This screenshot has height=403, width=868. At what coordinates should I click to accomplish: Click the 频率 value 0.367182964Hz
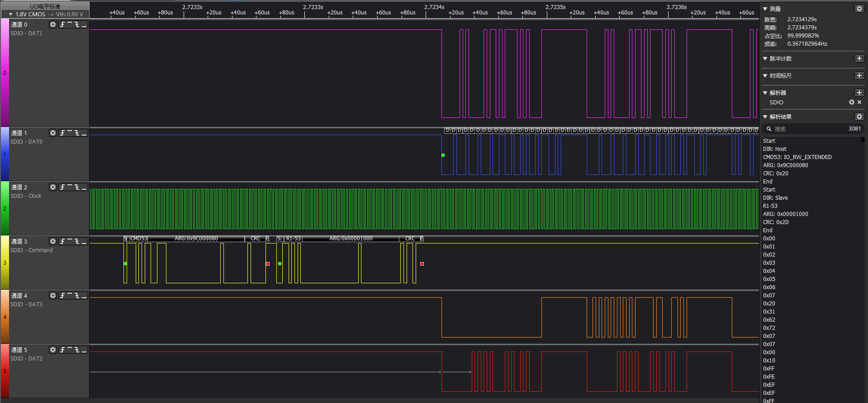(x=807, y=44)
